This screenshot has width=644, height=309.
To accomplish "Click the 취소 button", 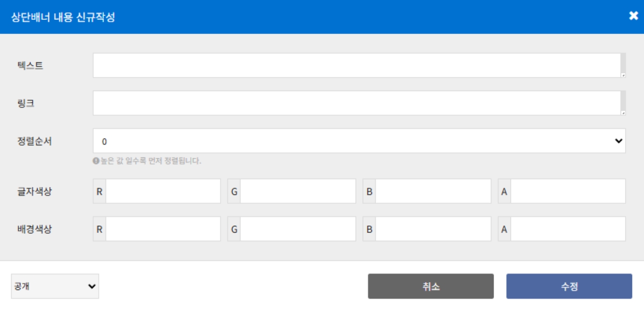I will tap(431, 286).
